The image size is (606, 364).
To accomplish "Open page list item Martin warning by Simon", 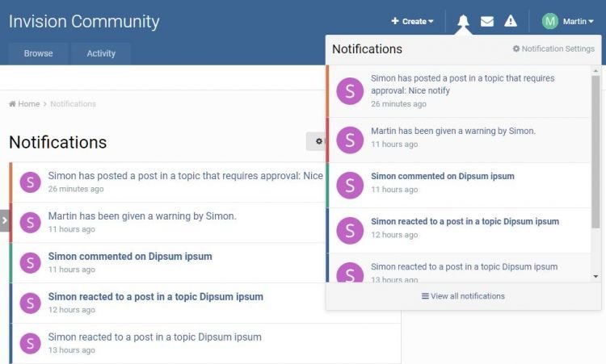I will click(x=168, y=222).
